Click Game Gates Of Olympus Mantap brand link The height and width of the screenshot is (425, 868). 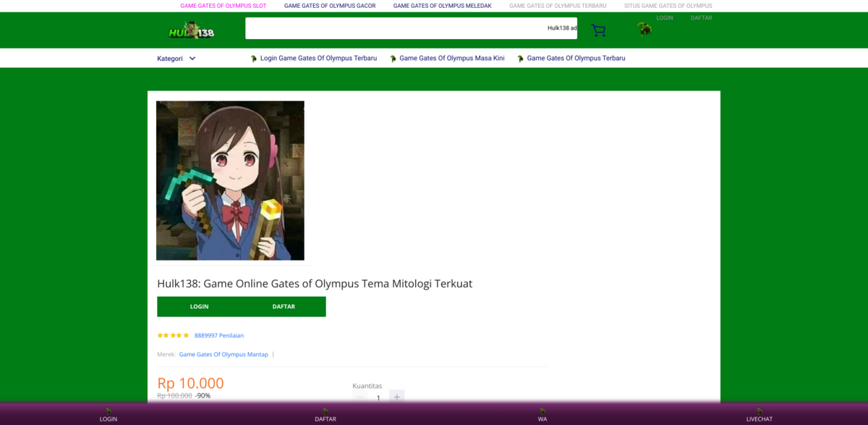coord(224,355)
